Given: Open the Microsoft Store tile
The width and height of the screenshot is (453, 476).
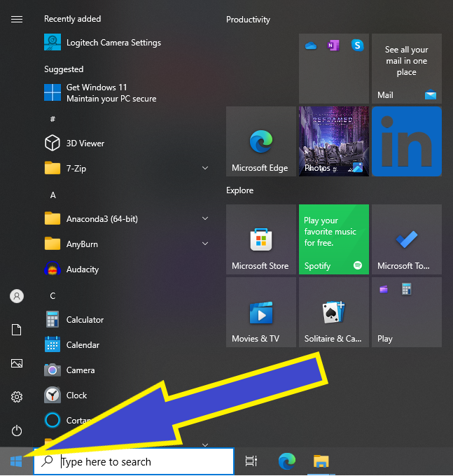Looking at the screenshot, I should (x=261, y=239).
